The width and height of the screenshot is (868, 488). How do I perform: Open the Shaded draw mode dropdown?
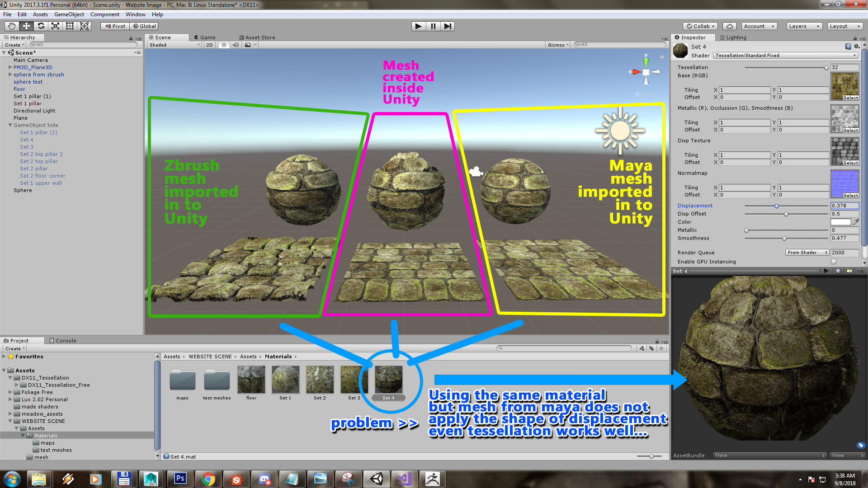coord(175,45)
